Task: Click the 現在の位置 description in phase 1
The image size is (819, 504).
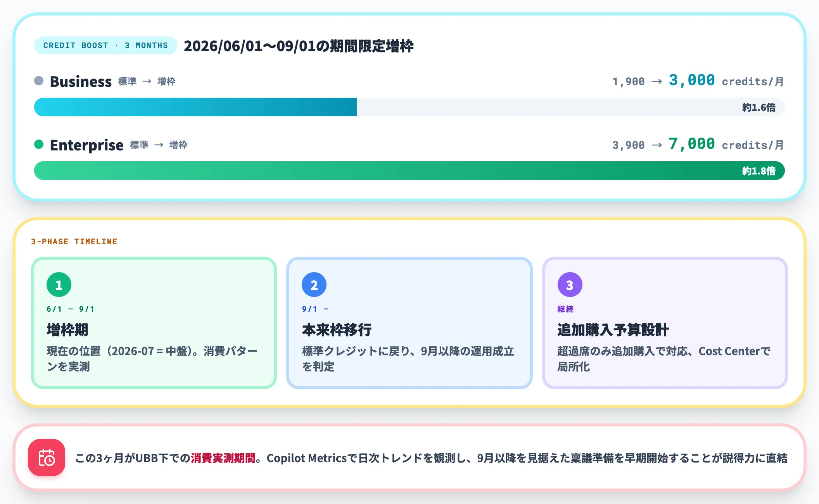Action: [152, 359]
